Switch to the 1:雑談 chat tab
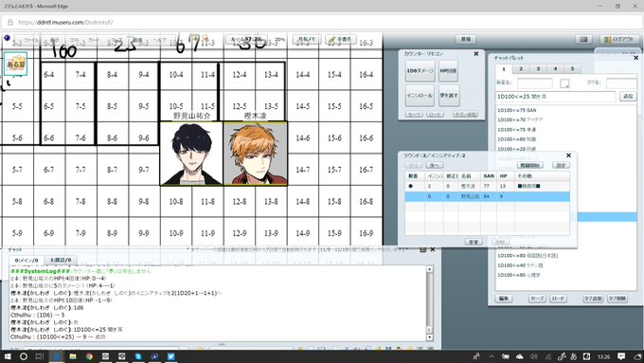The height and width of the screenshot is (363, 644). pos(61,260)
